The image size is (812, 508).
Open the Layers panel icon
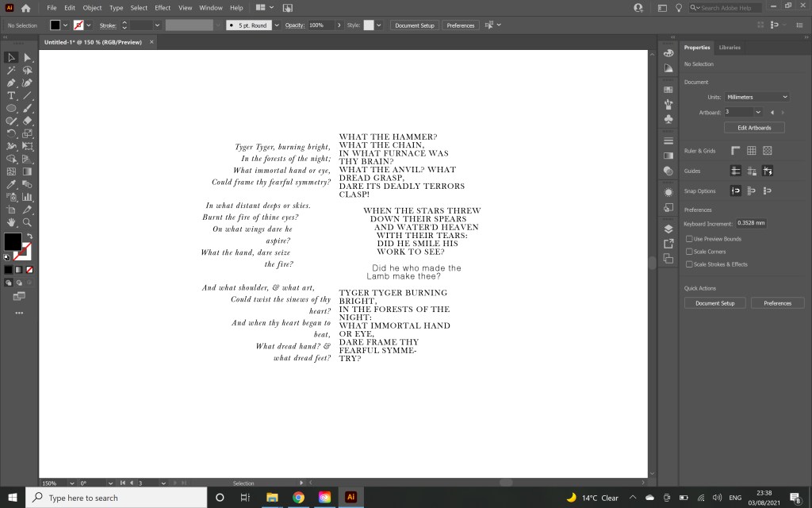[668, 229]
